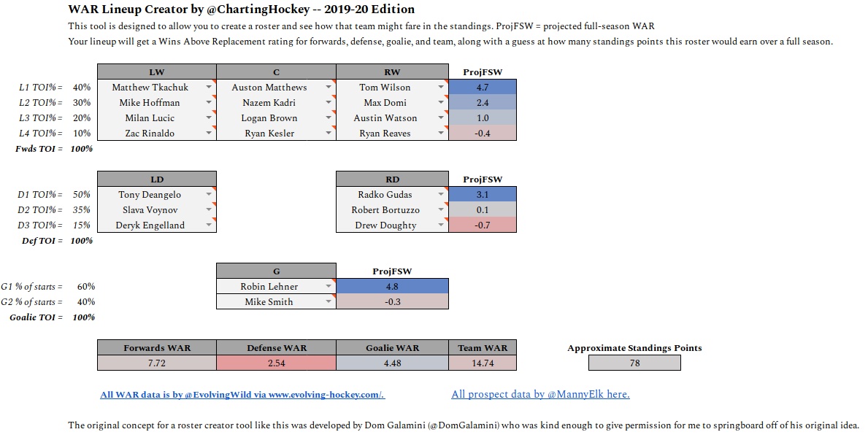Select the Team WAR 14.74 cell
This screenshot has width=868, height=440.
click(483, 363)
